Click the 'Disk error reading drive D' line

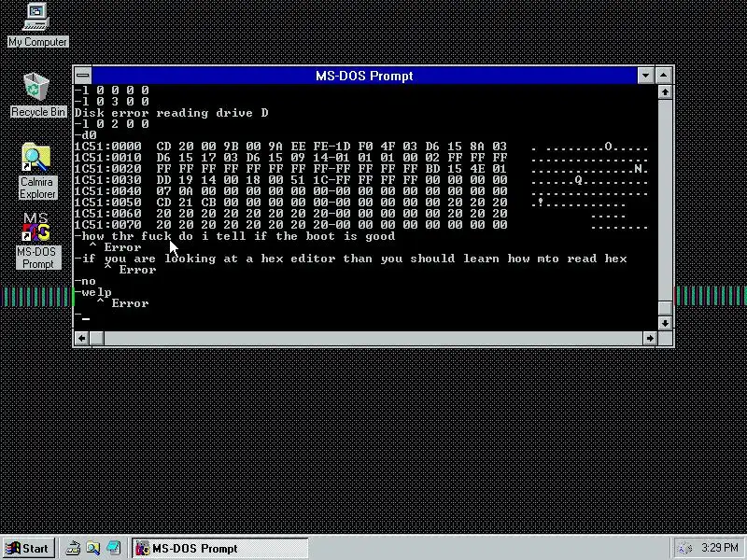(x=171, y=113)
